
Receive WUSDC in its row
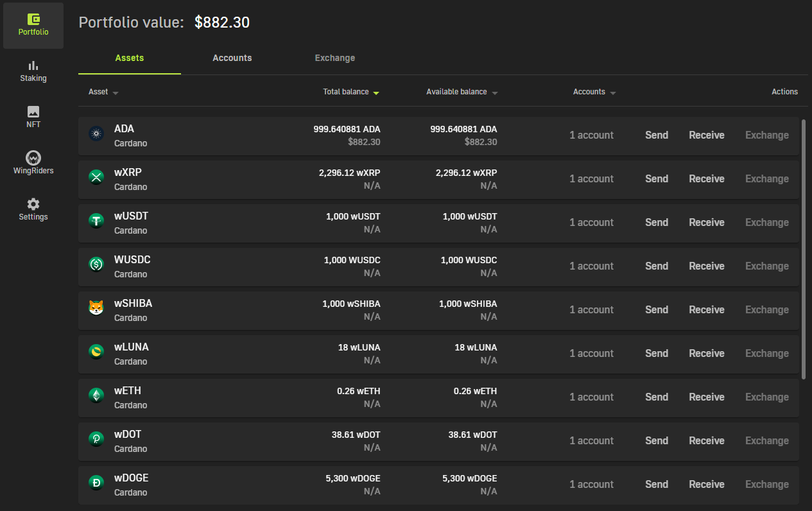tap(707, 266)
